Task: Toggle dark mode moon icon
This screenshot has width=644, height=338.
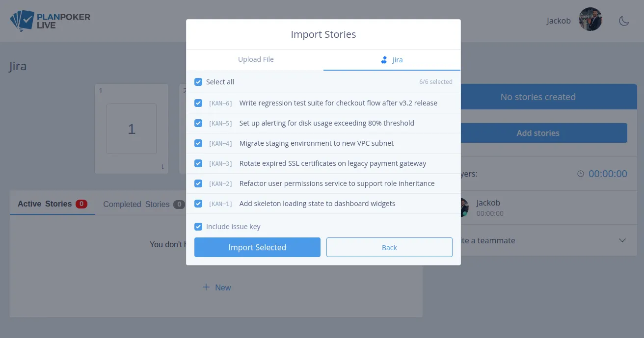Action: click(x=624, y=21)
